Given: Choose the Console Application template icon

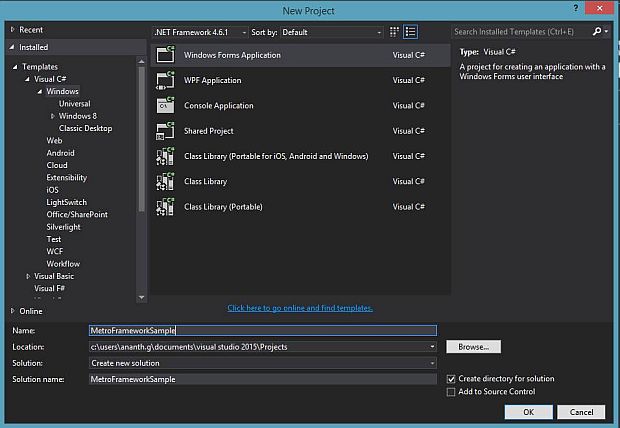Looking at the screenshot, I should pyautogui.click(x=166, y=105).
